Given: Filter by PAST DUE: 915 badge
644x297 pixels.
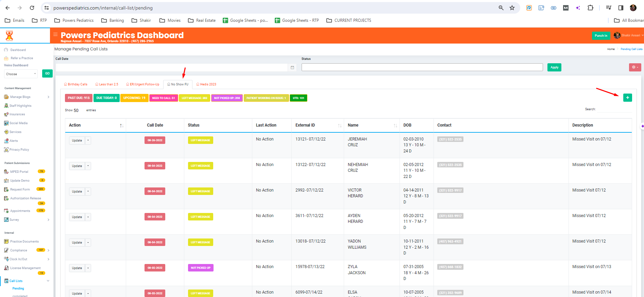Looking at the screenshot, I should click(79, 98).
